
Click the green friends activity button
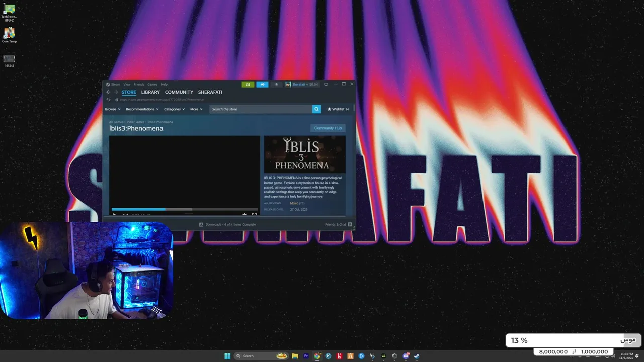coord(248,84)
